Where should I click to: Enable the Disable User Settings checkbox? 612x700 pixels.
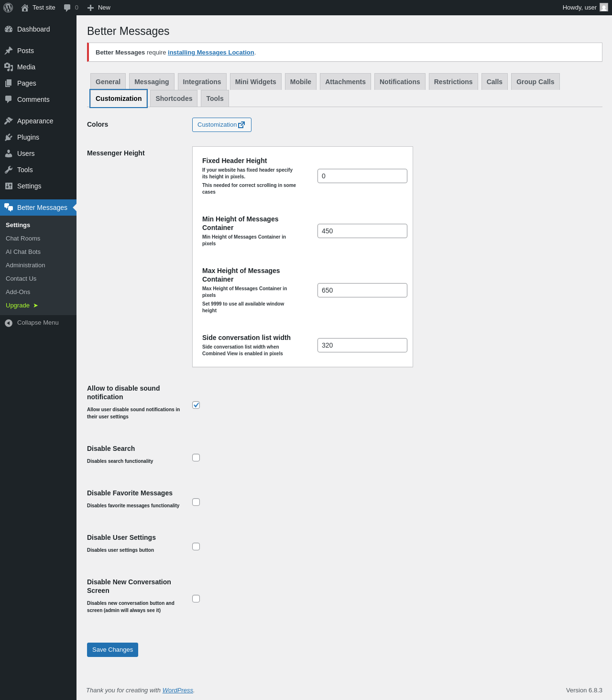pyautogui.click(x=196, y=547)
